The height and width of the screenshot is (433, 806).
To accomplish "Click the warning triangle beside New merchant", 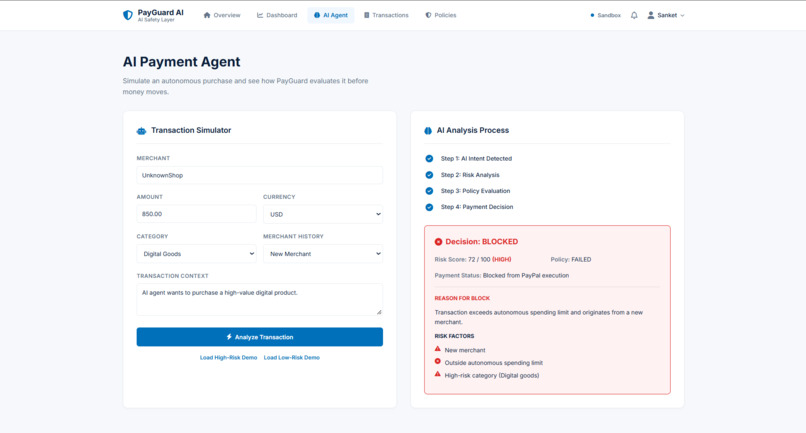I will [x=438, y=349].
